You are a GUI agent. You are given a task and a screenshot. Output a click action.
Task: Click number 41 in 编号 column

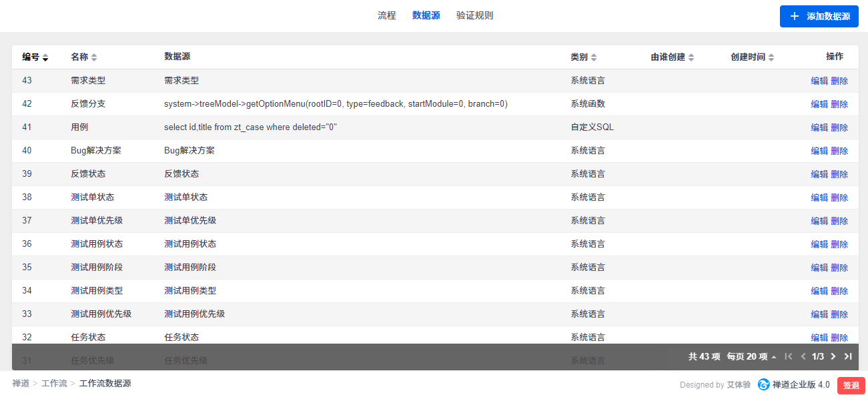pos(27,127)
